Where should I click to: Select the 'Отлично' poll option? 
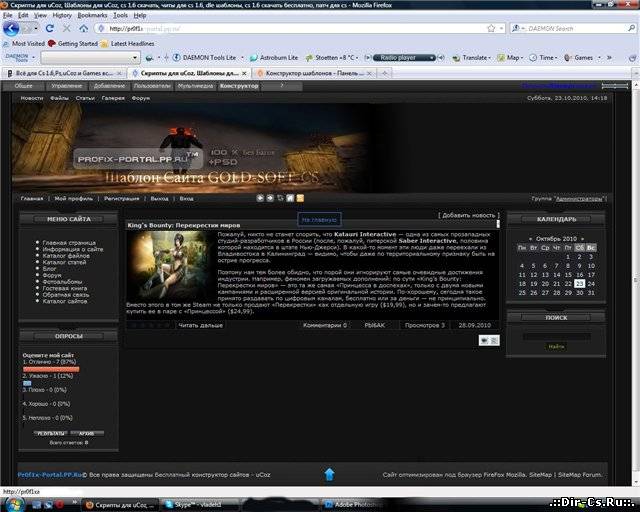pyautogui.click(x=40, y=361)
